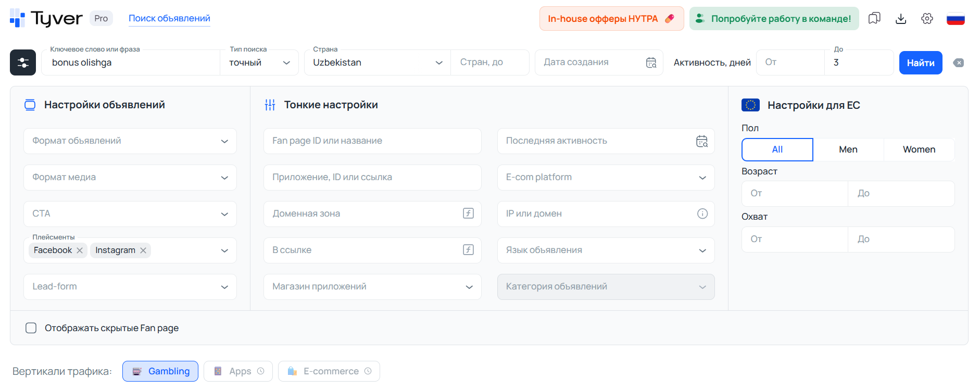The height and width of the screenshot is (391, 980).
Task: Click Активность От field
Action: 790,62
